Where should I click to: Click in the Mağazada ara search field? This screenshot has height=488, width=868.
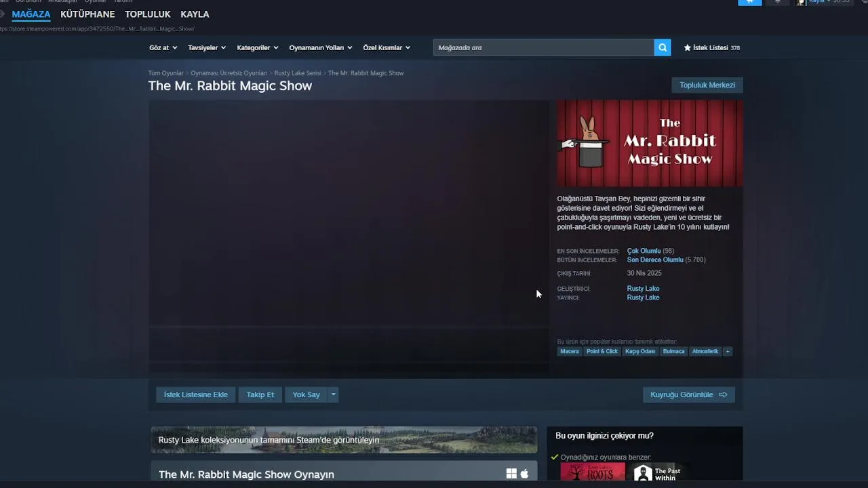[544, 47]
